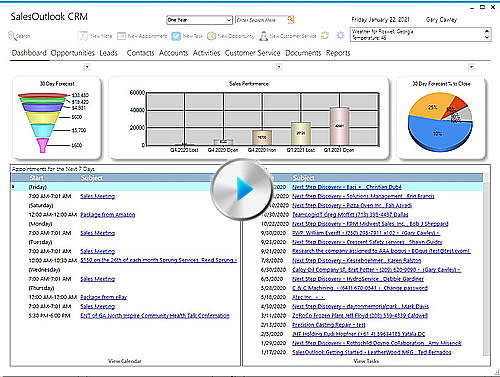
Task: Open the Reports tab
Action: click(x=338, y=53)
